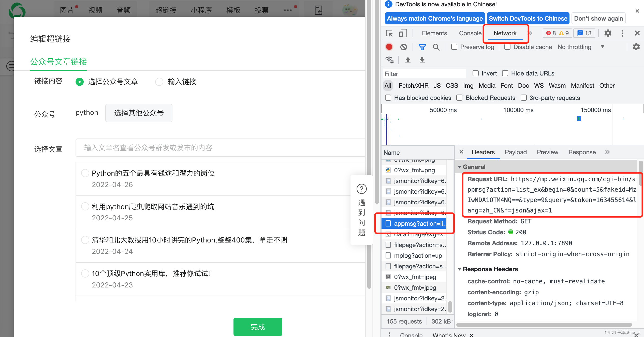Check Blocked Requests checkbox
The width and height of the screenshot is (644, 337).
tap(459, 98)
